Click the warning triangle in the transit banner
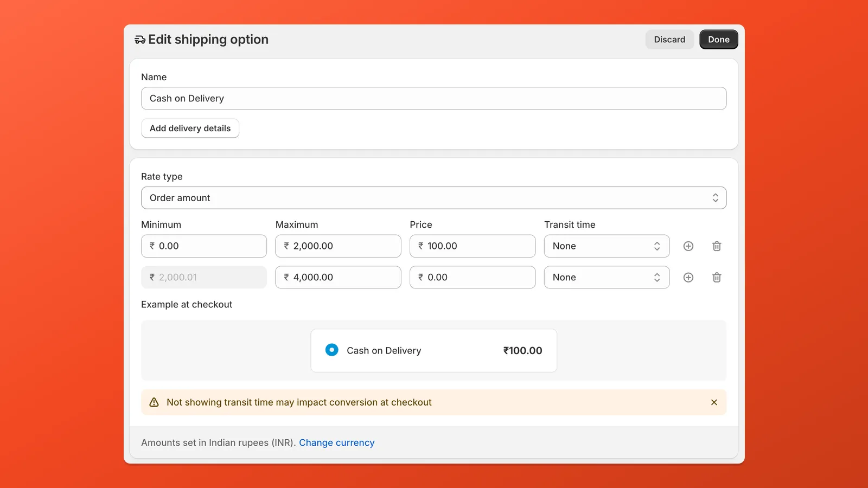The image size is (868, 488). pyautogui.click(x=154, y=402)
